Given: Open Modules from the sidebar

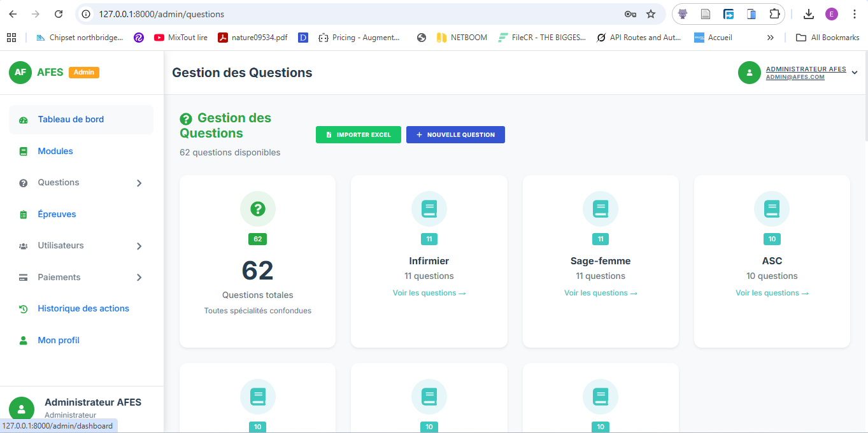Looking at the screenshot, I should pyautogui.click(x=55, y=152).
